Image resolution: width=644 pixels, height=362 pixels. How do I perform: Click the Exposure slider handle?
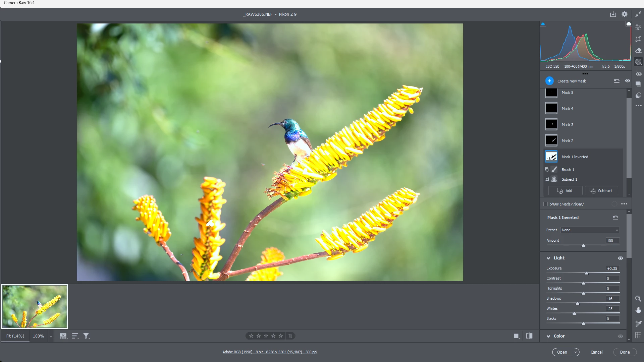[587, 273]
